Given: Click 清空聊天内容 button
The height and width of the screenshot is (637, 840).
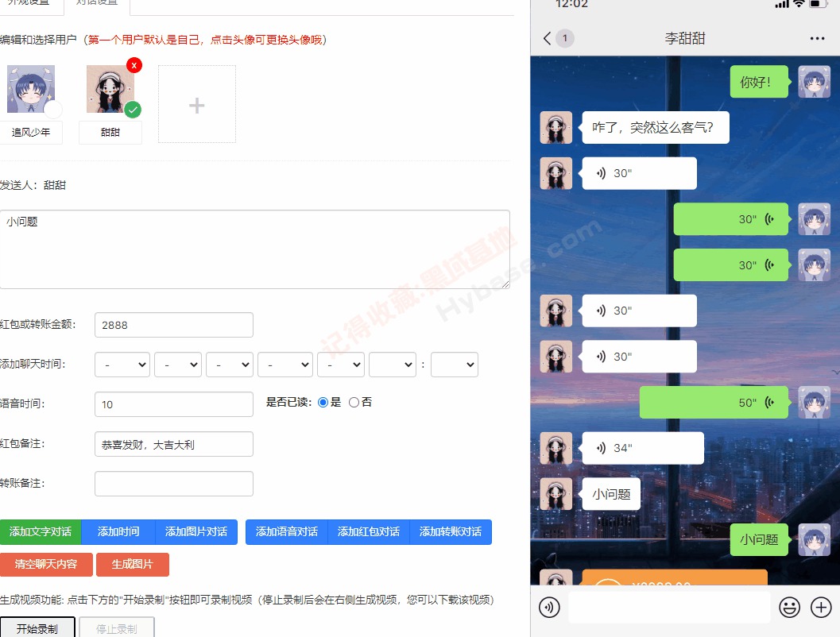Looking at the screenshot, I should [46, 565].
